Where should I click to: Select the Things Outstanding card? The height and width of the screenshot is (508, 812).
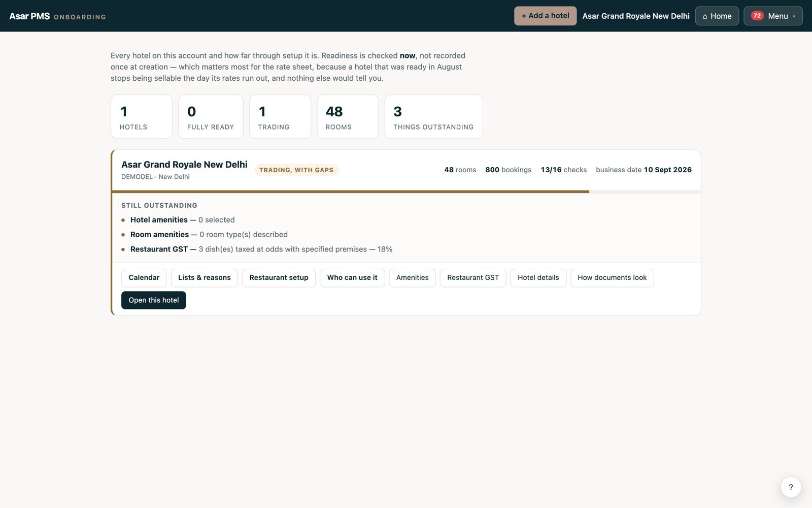point(433,116)
